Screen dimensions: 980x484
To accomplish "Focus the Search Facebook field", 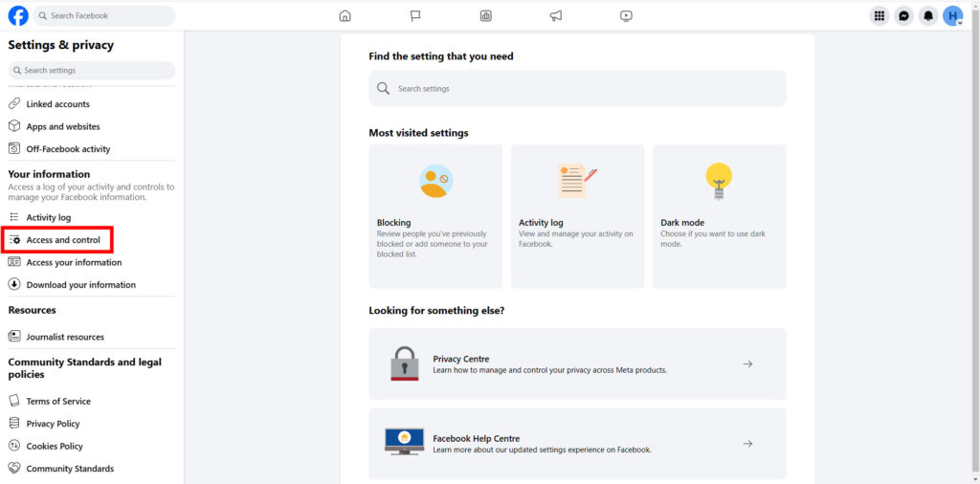I will click(x=103, y=15).
